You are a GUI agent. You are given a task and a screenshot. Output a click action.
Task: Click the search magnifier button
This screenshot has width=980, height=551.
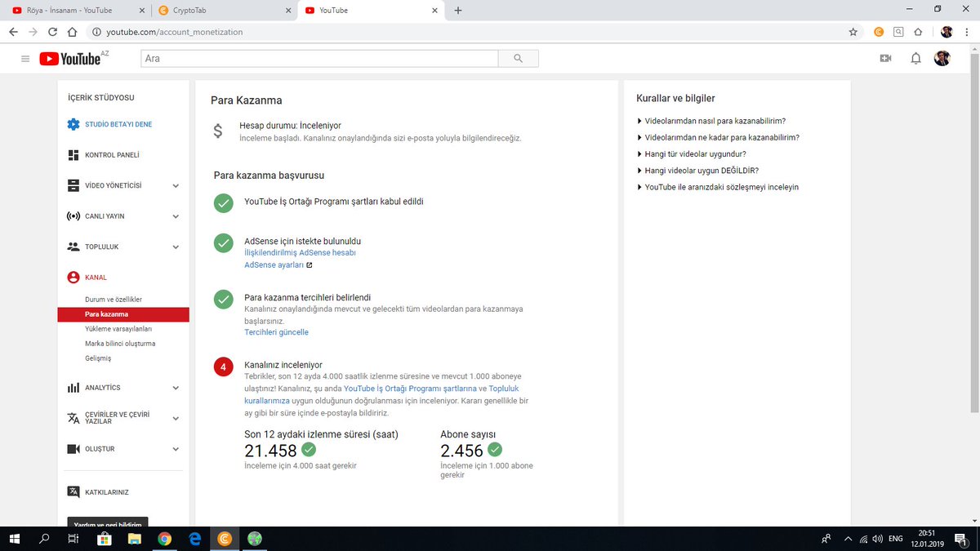[518, 59]
